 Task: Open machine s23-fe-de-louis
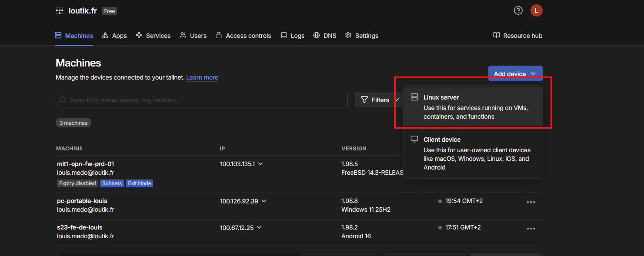80,227
